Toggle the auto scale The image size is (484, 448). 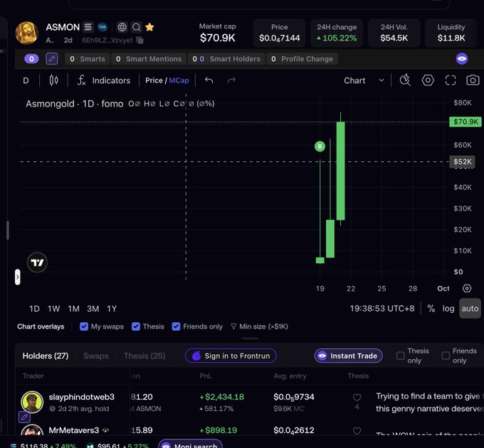click(x=470, y=309)
